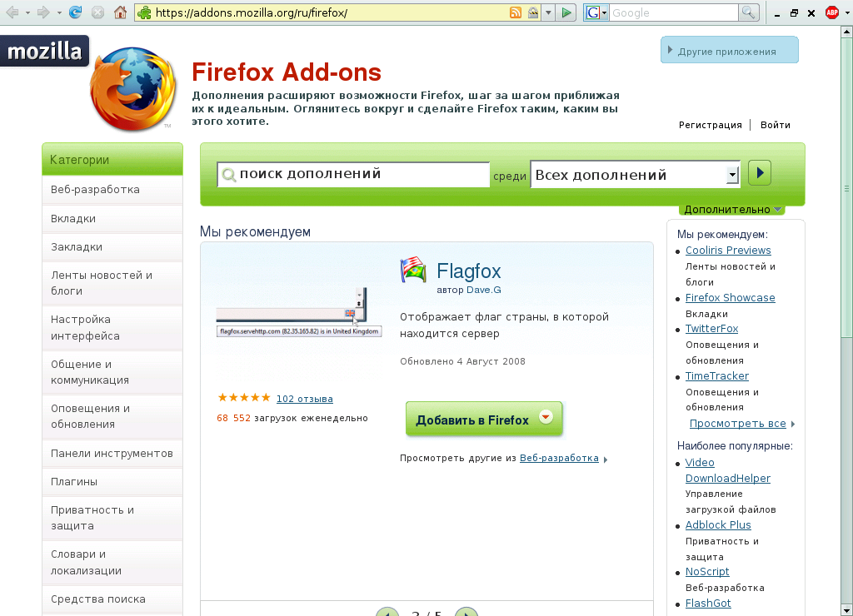The height and width of the screenshot is (616, 853).
Task: Click the magnifier icon in the Google search box
Action: (x=748, y=12)
